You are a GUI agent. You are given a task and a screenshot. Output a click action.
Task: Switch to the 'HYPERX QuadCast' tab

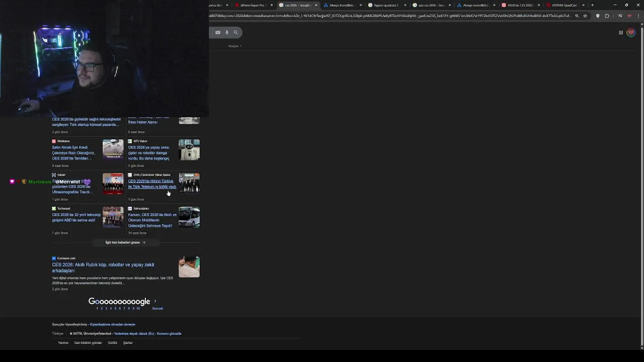tap(564, 5)
